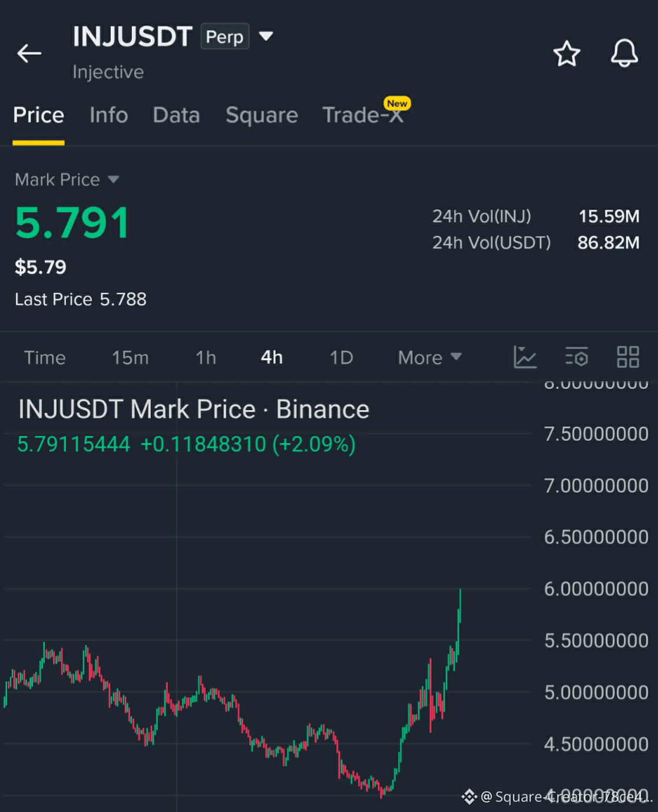Open the Trade-X tab

click(363, 115)
